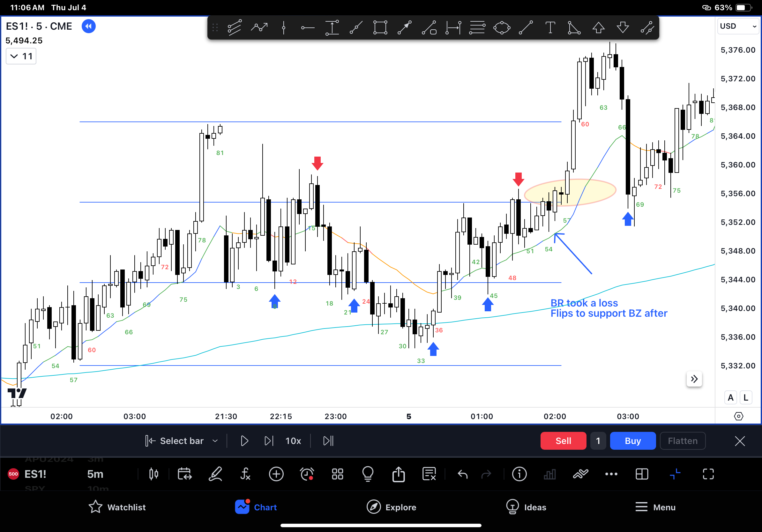Toggle the bar replay rewind button
The image size is (762, 532).
(89, 26)
